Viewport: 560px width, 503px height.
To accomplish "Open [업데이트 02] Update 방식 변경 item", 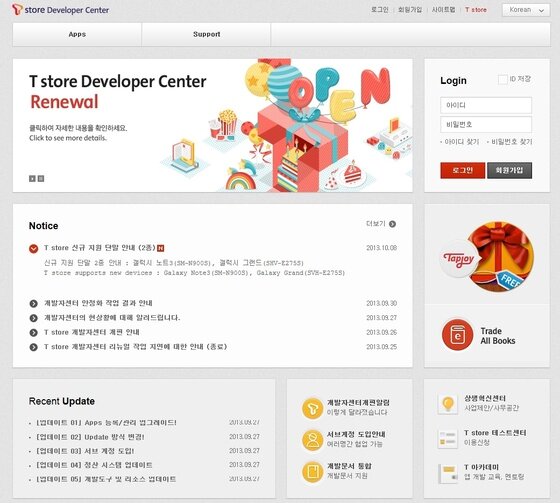I will 90,437.
